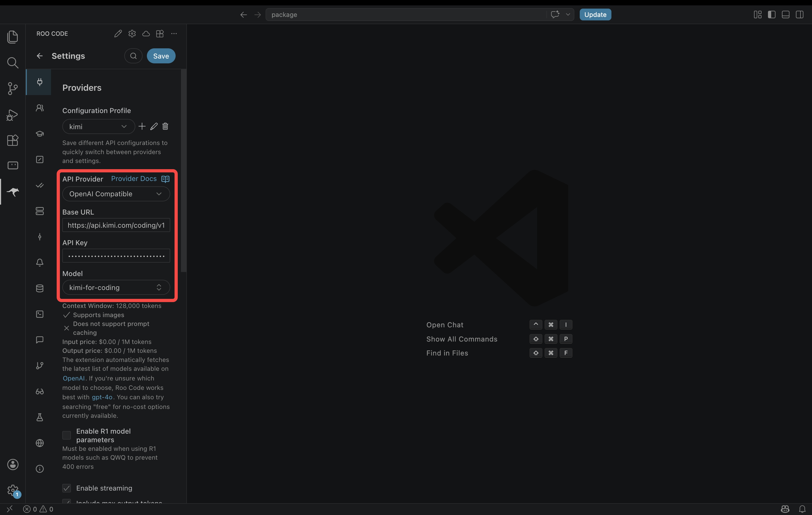Open the Explorer view in activity bar
Viewport: 812px width, 515px height.
click(12, 37)
